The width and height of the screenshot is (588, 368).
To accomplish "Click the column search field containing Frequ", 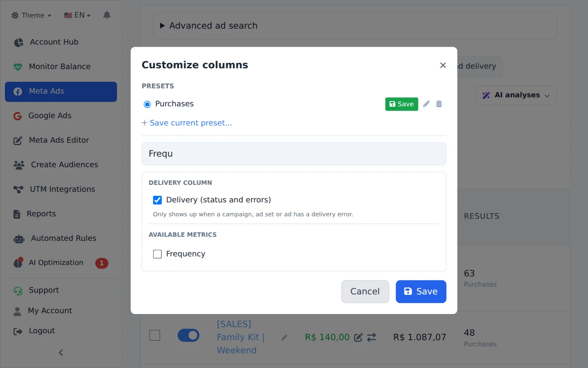I will [x=294, y=154].
